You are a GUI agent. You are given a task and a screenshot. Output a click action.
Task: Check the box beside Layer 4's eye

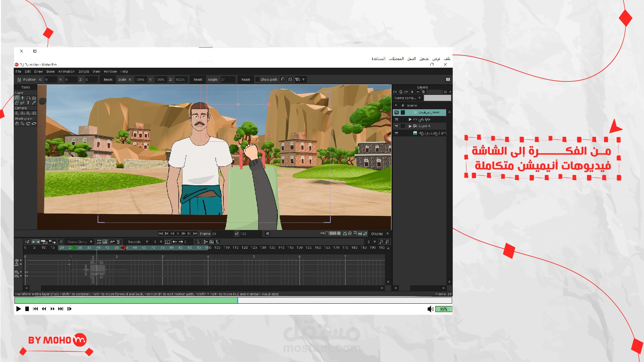pos(403,126)
